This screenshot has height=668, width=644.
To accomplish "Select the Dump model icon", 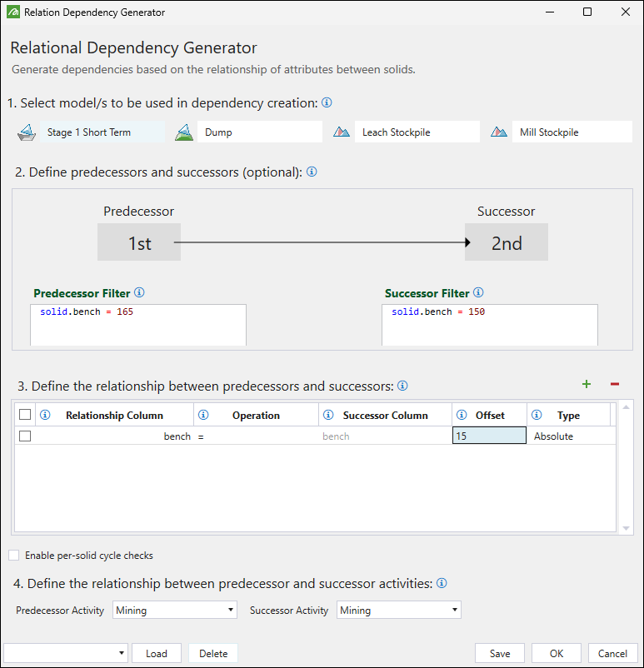I will coord(184,132).
